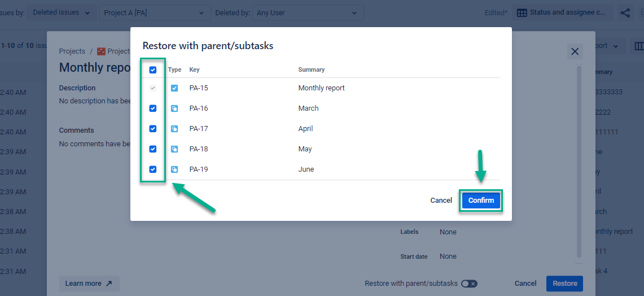Select Status and assignee view button
644x296 pixels.
pyautogui.click(x=562, y=13)
